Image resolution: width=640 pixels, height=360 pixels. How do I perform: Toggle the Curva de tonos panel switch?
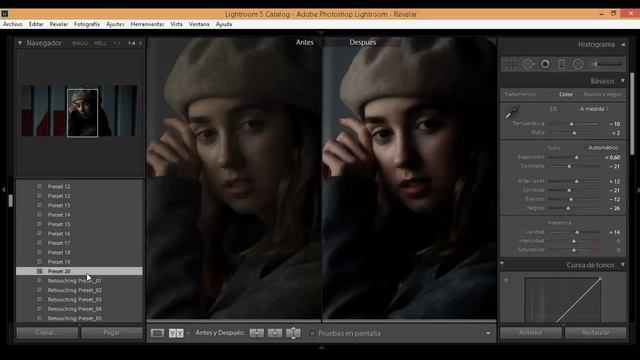(502, 263)
